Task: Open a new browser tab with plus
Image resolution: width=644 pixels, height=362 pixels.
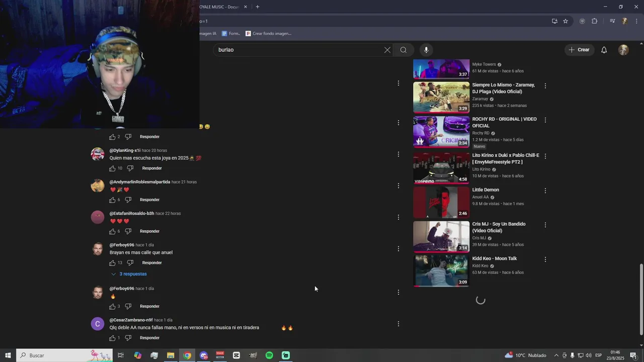Action: 258,7
